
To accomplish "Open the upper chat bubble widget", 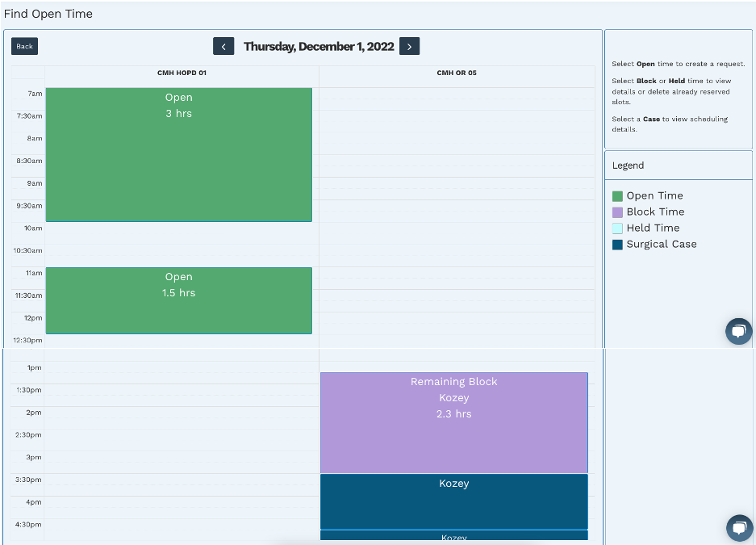I will pos(738,331).
